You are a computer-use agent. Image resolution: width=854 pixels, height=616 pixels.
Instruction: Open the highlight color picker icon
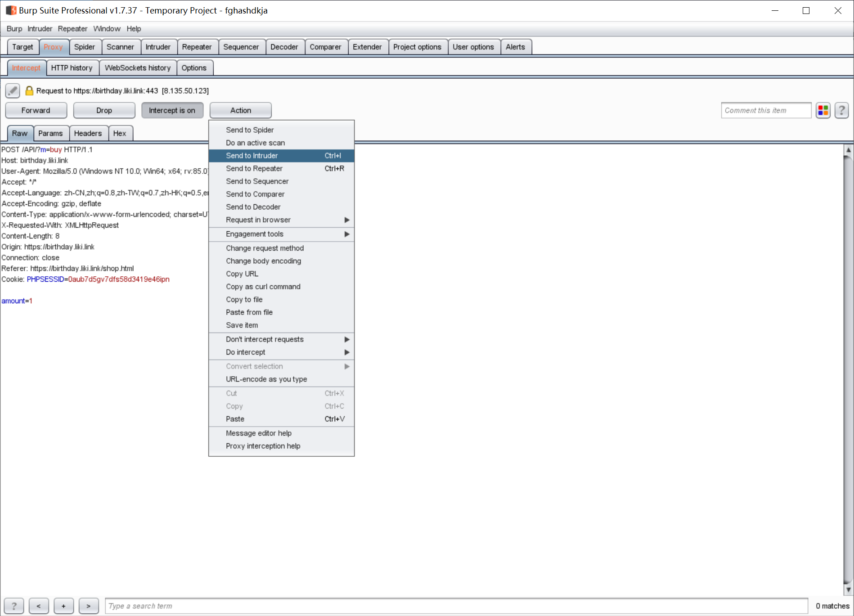[x=823, y=110]
